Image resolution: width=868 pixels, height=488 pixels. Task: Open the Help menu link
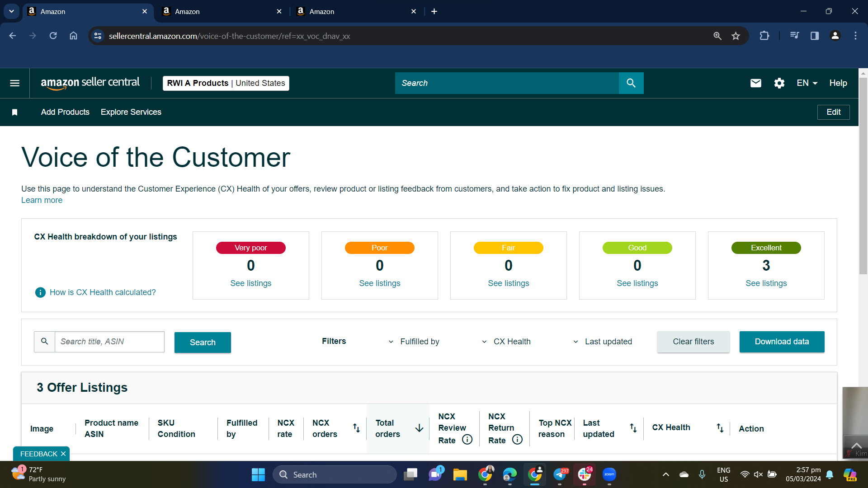[838, 83]
